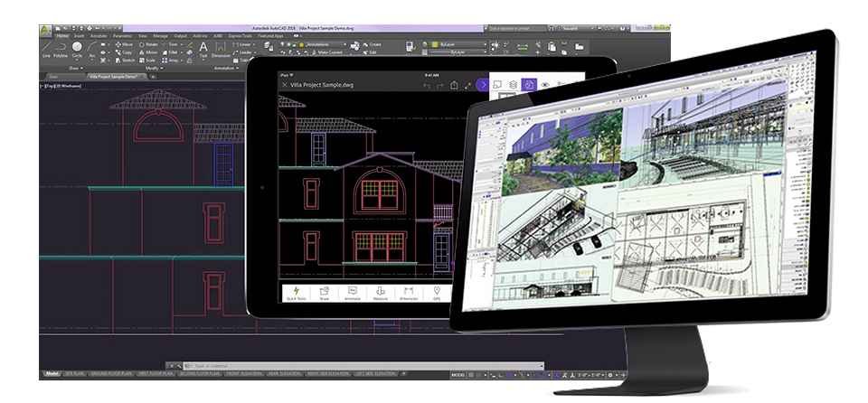Select the Line tool in AutoCAD ribbon
Screen dimensions: 868x403
(x=47, y=50)
